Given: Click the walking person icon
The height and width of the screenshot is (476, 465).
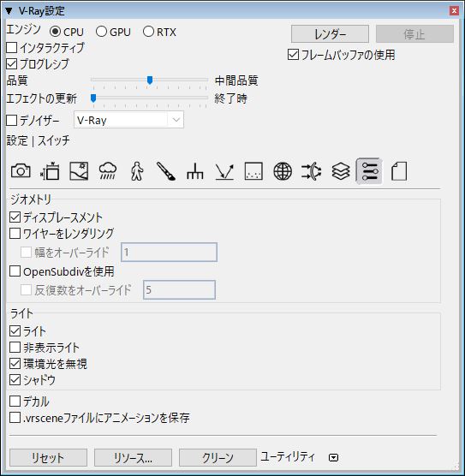Looking at the screenshot, I should point(137,171).
